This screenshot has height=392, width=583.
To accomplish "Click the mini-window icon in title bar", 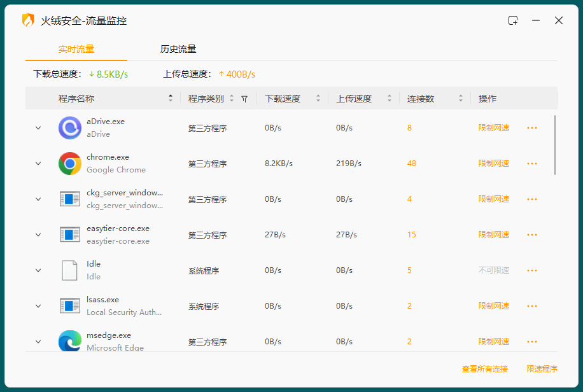I will 513,20.
